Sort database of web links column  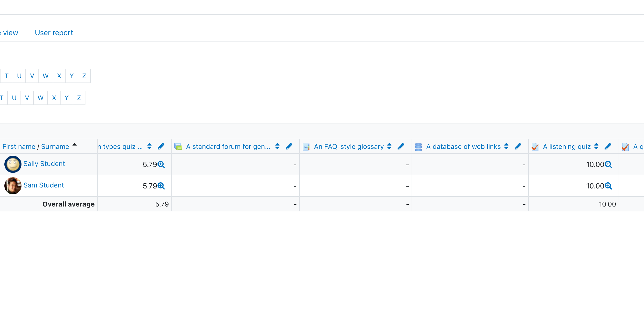tap(506, 146)
